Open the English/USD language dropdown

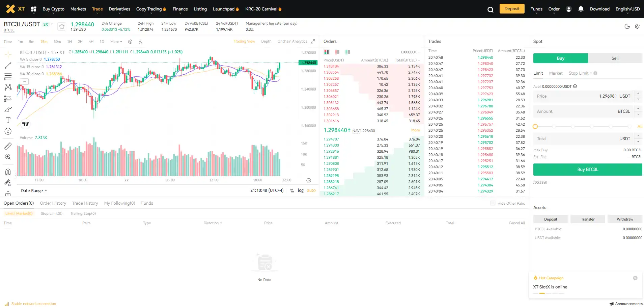[x=627, y=9]
